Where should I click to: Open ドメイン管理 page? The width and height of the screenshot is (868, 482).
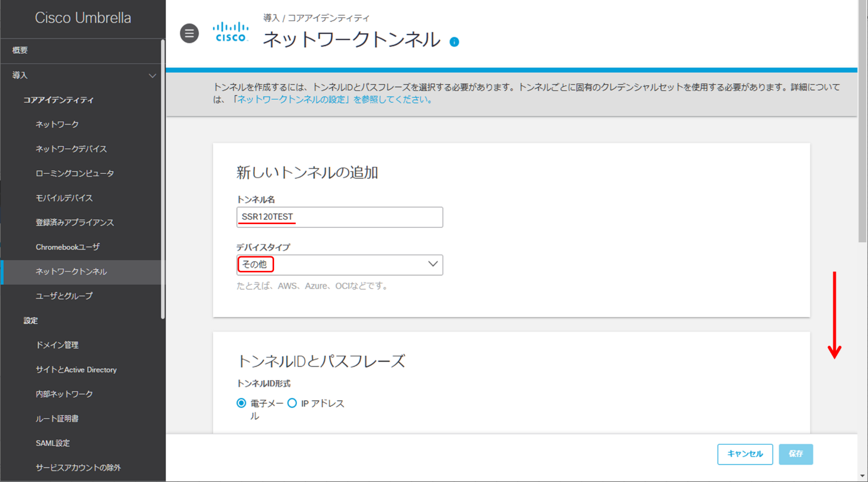tap(57, 345)
